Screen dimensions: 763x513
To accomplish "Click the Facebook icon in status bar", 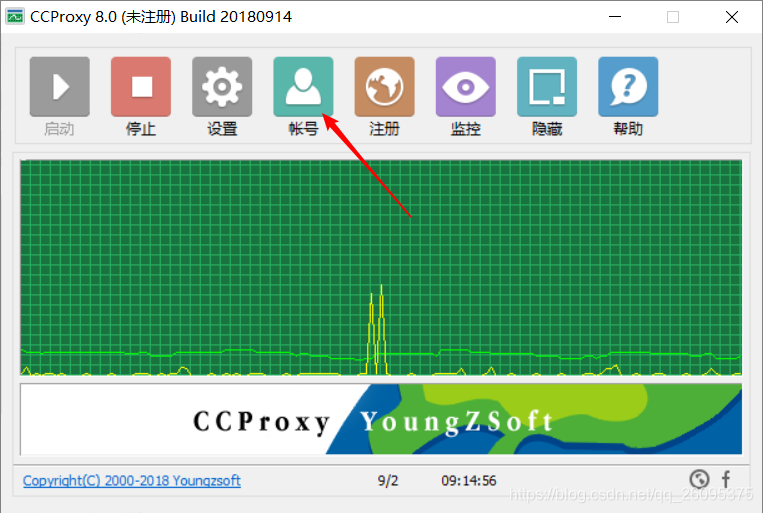I will pyautogui.click(x=726, y=479).
